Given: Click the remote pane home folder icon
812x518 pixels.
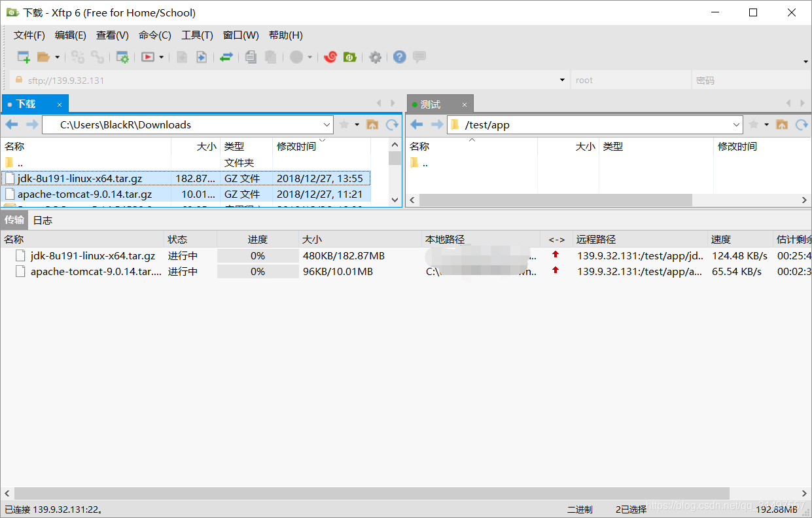Looking at the screenshot, I should pyautogui.click(x=782, y=124).
